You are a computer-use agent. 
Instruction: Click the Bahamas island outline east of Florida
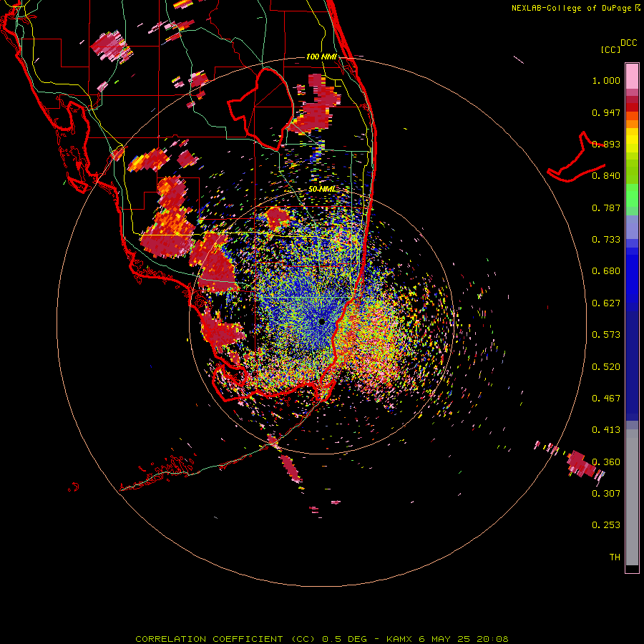pyautogui.click(x=576, y=158)
